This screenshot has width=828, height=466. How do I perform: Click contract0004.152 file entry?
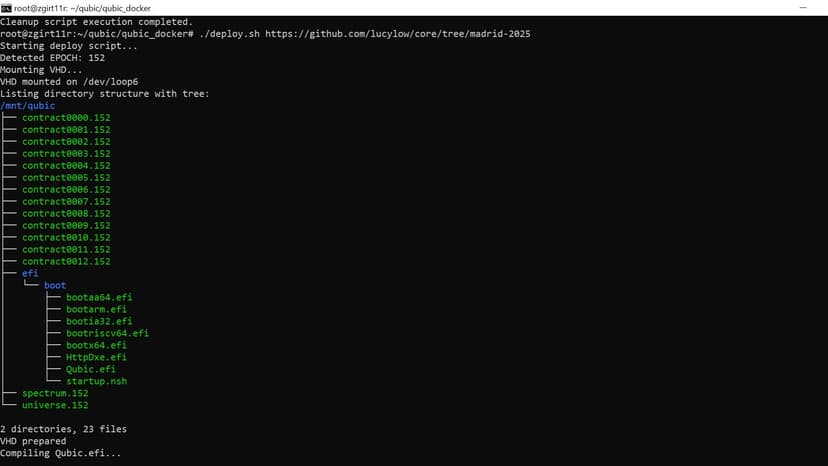[66, 166]
